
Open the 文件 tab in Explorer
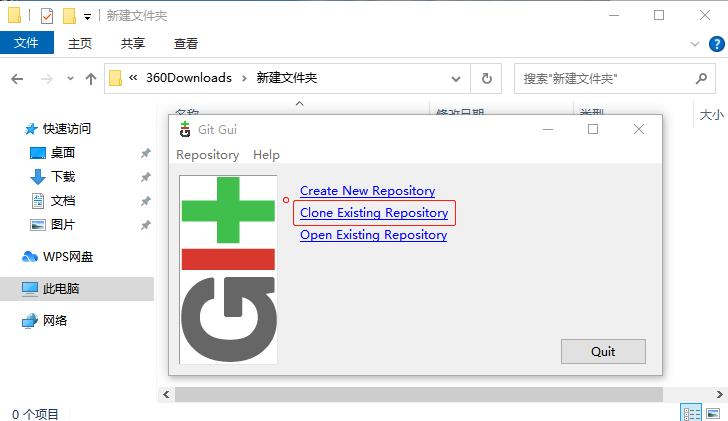[26, 43]
